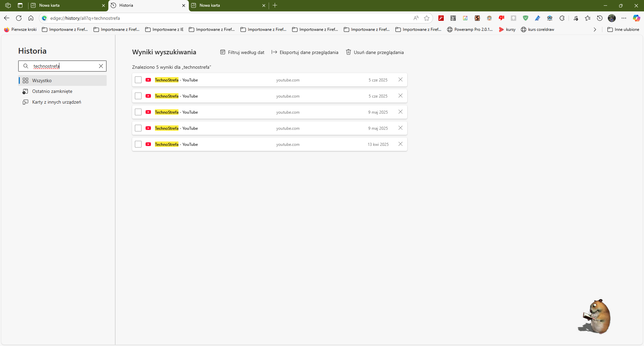
Task: Open Settings and more ellipsis menu
Action: pyautogui.click(x=624, y=18)
